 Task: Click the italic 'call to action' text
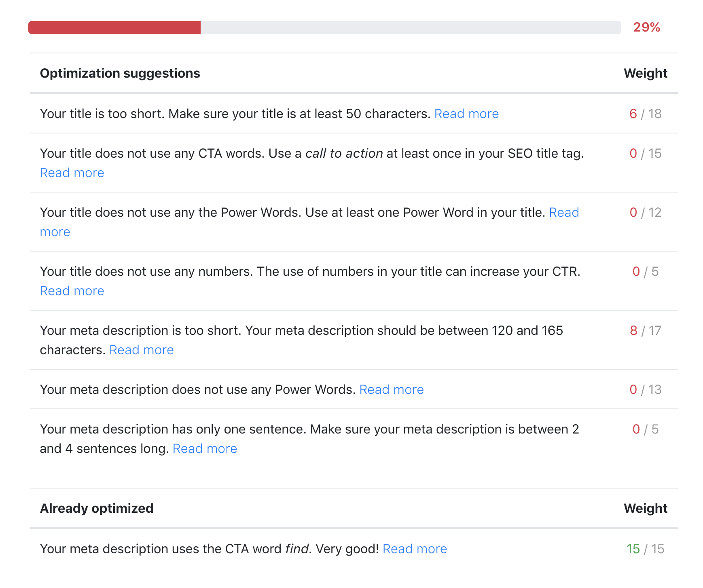click(344, 153)
